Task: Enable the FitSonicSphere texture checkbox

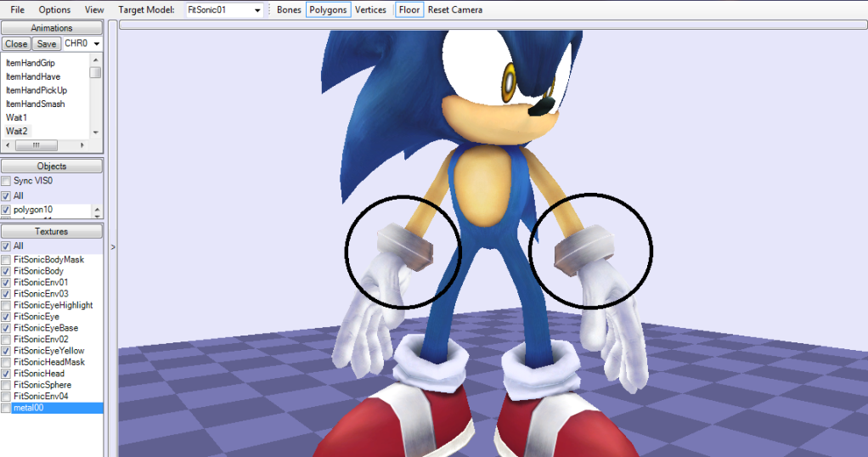Action: point(6,385)
